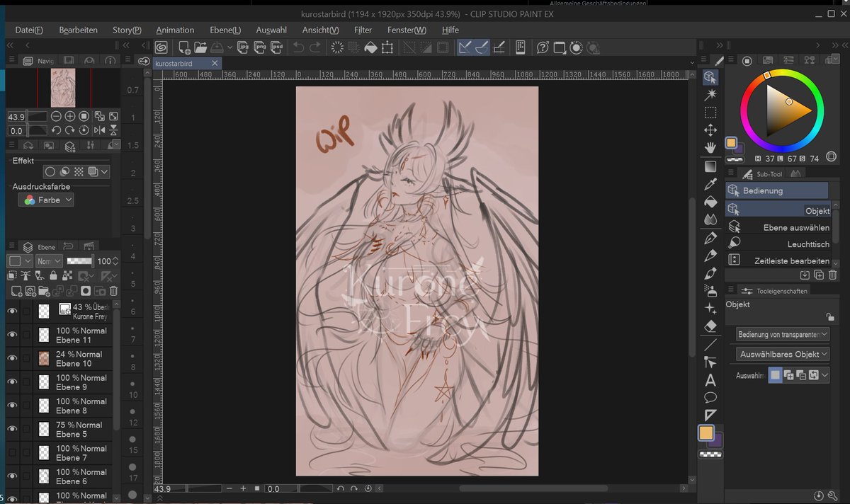Click the Undo icon in toolbar
The width and height of the screenshot is (850, 504).
[299, 47]
